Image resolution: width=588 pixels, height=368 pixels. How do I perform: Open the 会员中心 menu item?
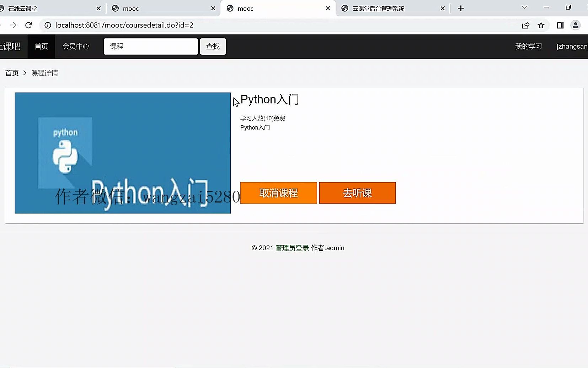(76, 46)
